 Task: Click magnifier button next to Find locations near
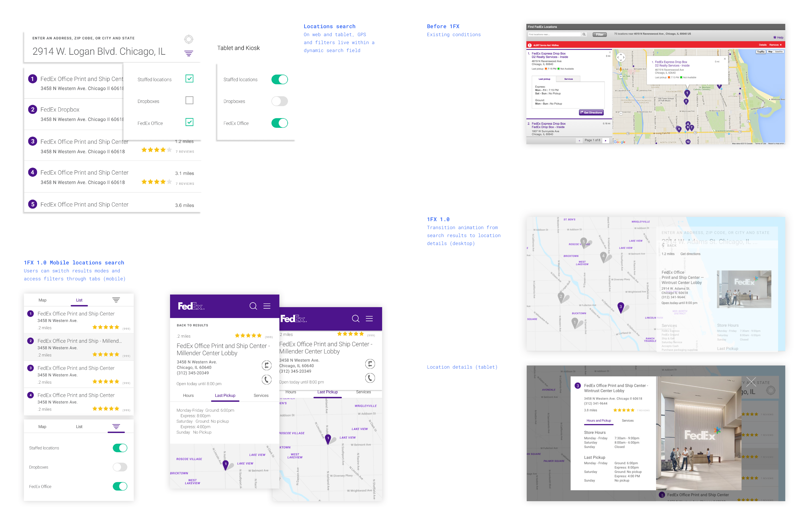[584, 34]
